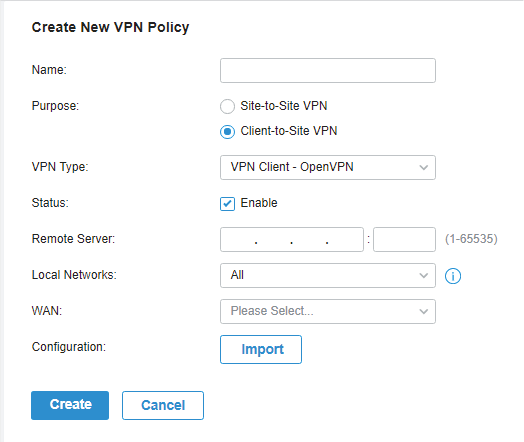
Task: Click the second octet of Remote Server IP
Action: coord(274,240)
